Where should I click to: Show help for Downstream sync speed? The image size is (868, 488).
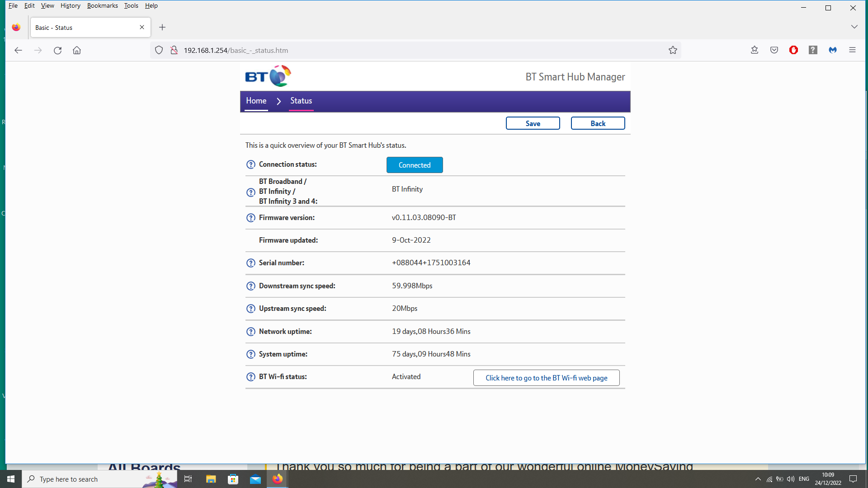251,286
